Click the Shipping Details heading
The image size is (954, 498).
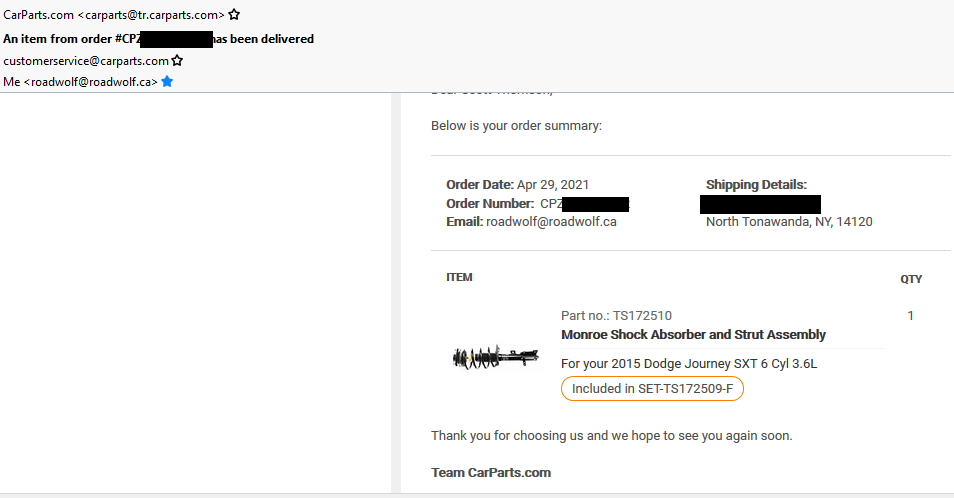(x=756, y=185)
